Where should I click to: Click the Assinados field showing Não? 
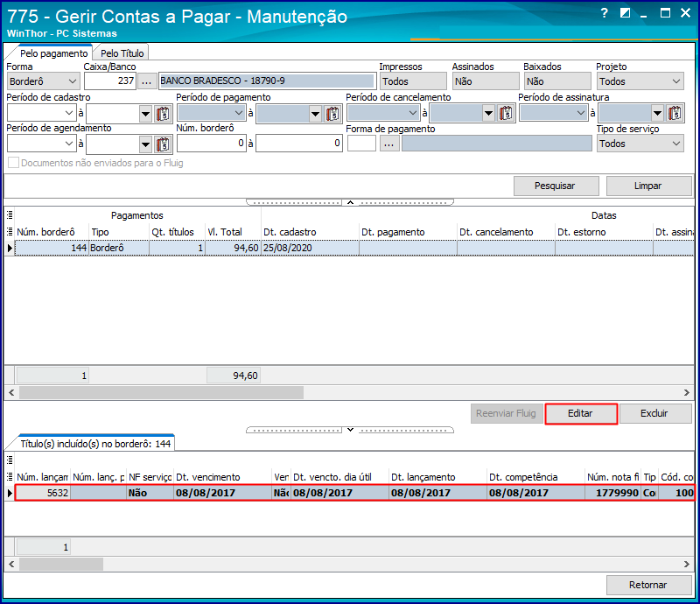(x=486, y=81)
